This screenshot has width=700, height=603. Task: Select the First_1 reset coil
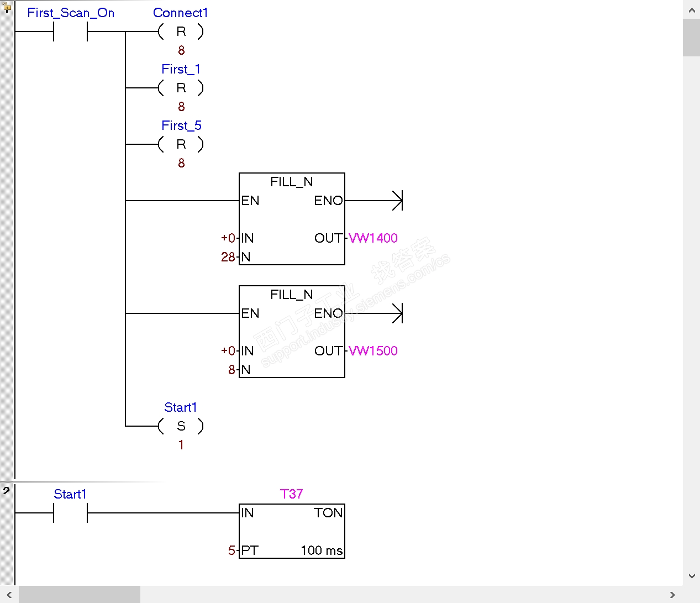coord(181,88)
